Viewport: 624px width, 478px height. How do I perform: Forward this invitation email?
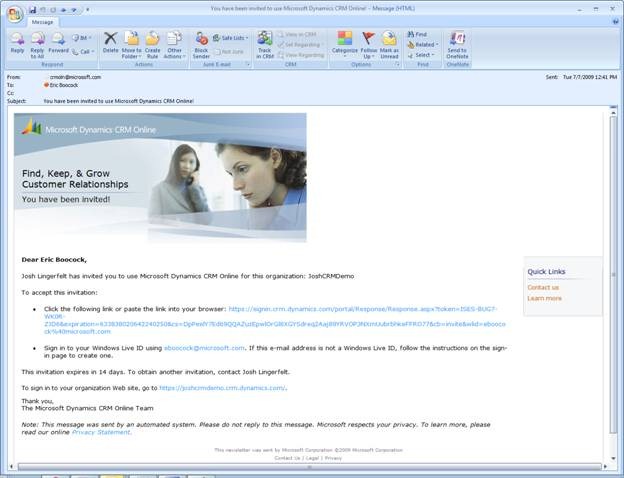click(59, 41)
